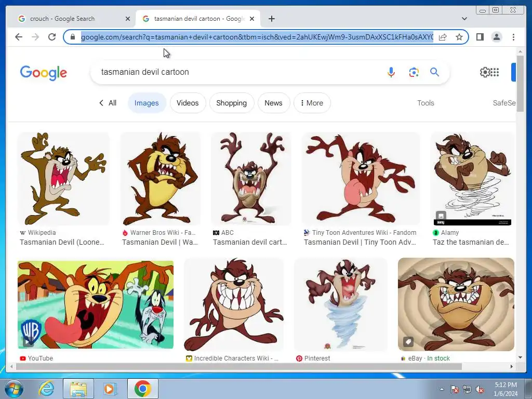532x399 pixels.
Task: Show hidden system tray icons
Action: (x=442, y=389)
